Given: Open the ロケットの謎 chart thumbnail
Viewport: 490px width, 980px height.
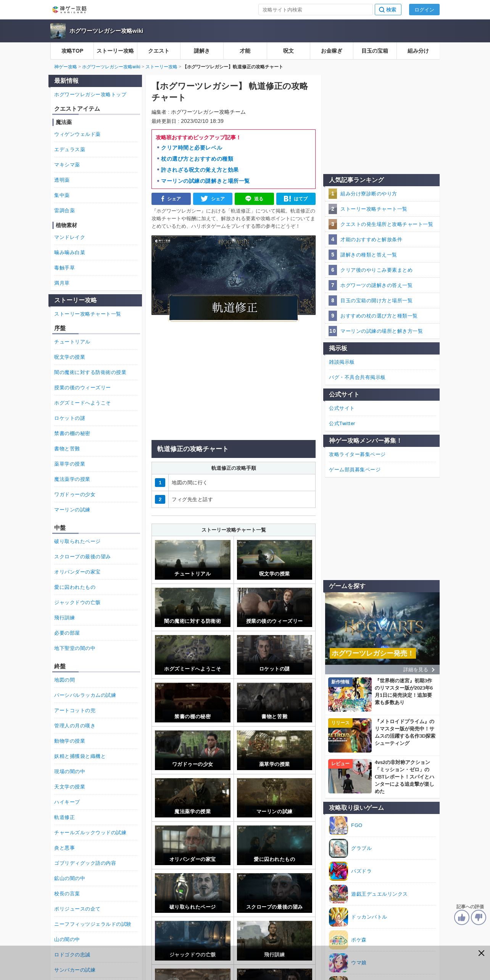Looking at the screenshot, I should pyautogui.click(x=274, y=655).
